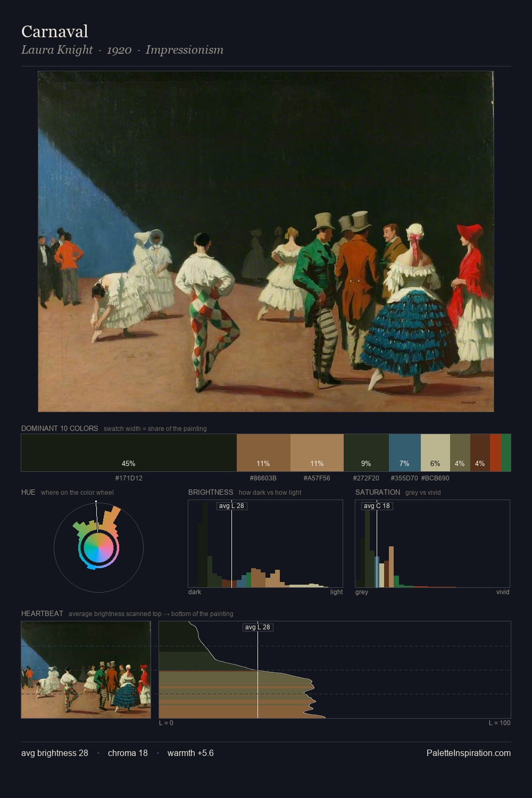Open the main Carnaval painting image
532x798 pixels.
[x=266, y=242]
